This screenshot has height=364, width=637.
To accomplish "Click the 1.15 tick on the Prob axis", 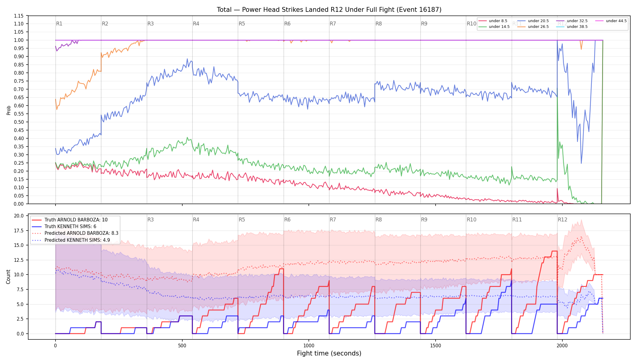I will [19, 16].
